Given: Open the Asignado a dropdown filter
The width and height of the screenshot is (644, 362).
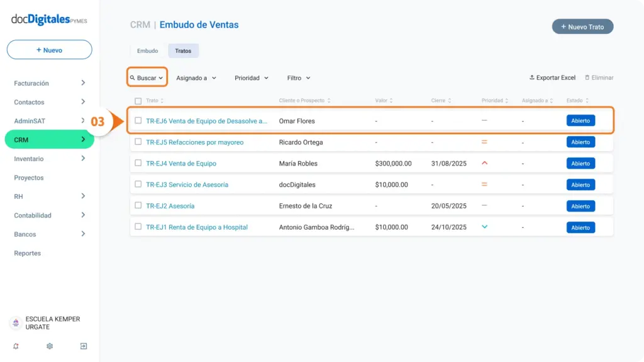Looking at the screenshot, I should tap(196, 77).
